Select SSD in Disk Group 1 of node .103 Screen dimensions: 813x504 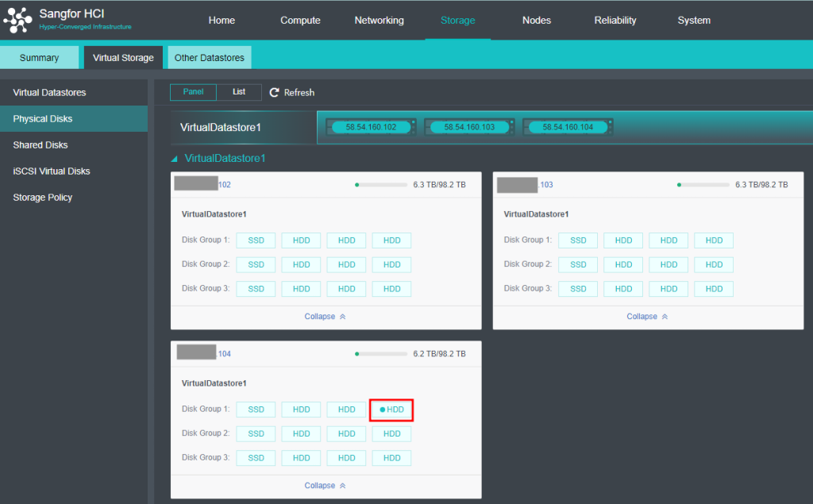point(578,240)
